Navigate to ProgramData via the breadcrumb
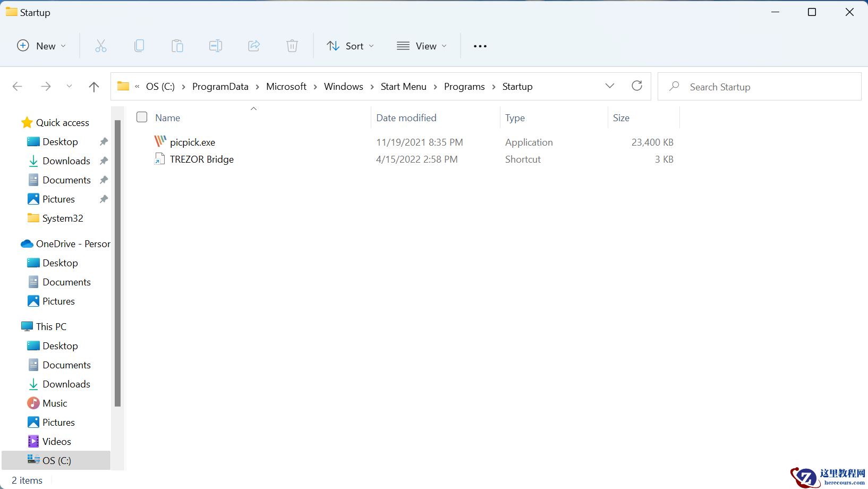 click(x=220, y=86)
